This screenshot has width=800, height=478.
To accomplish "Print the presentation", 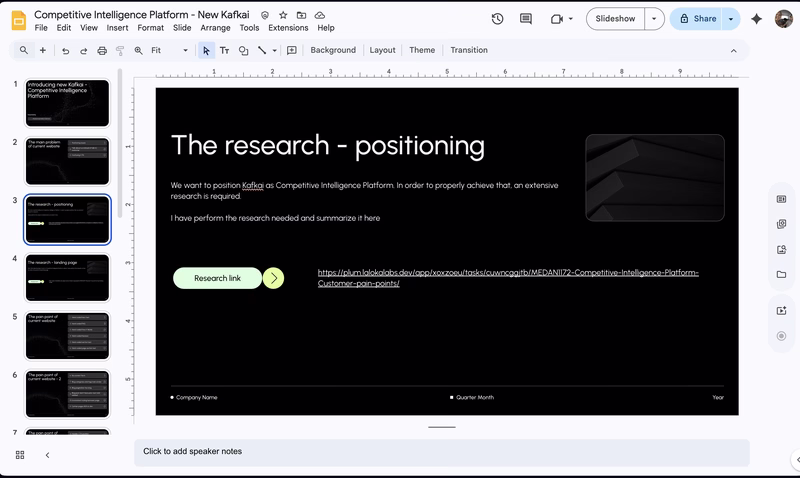I will pyautogui.click(x=102, y=51).
